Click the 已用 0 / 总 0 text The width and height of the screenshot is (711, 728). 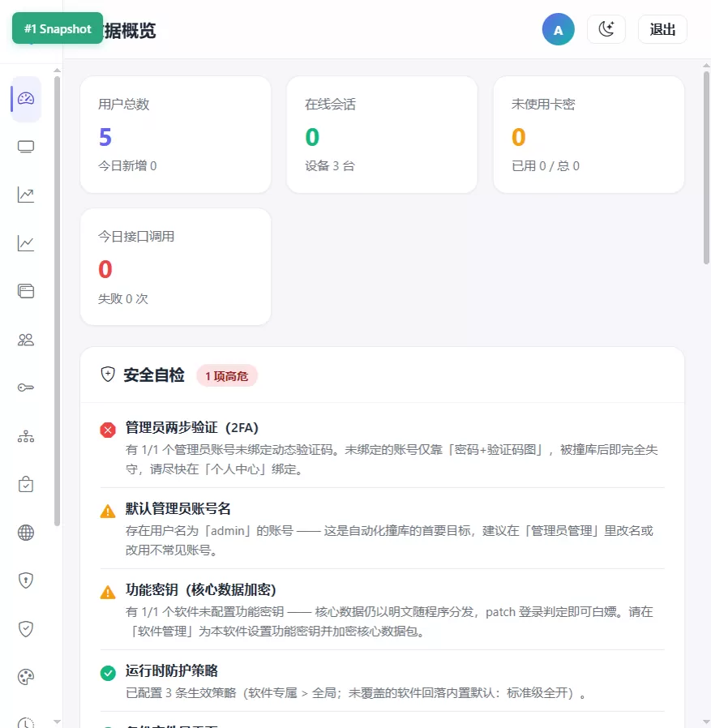(546, 165)
